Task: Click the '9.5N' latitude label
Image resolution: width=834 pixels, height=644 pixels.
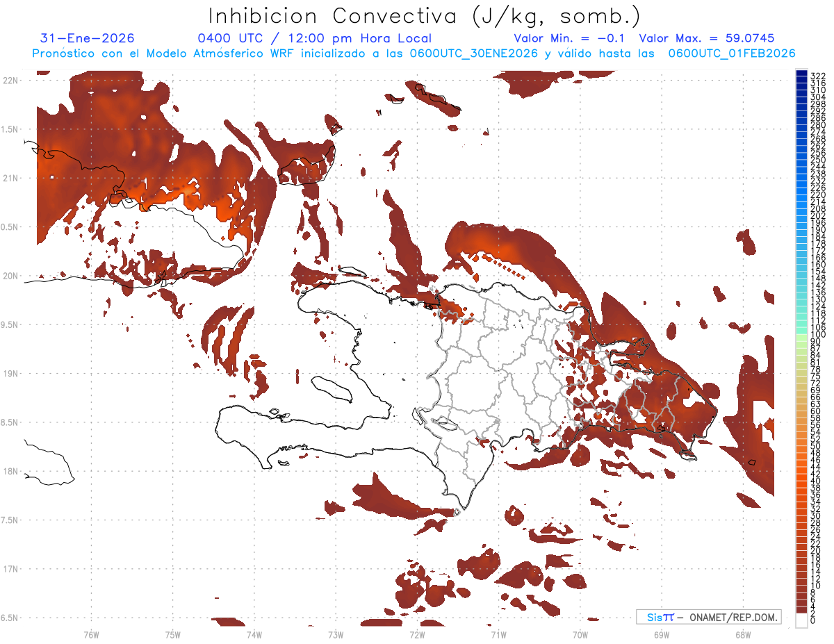Action: click(x=10, y=324)
